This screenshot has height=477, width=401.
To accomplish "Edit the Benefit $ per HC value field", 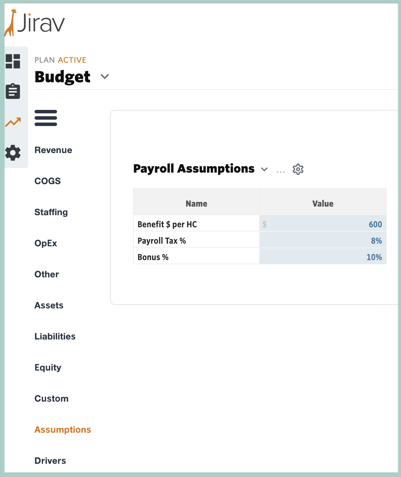I will 323,224.
